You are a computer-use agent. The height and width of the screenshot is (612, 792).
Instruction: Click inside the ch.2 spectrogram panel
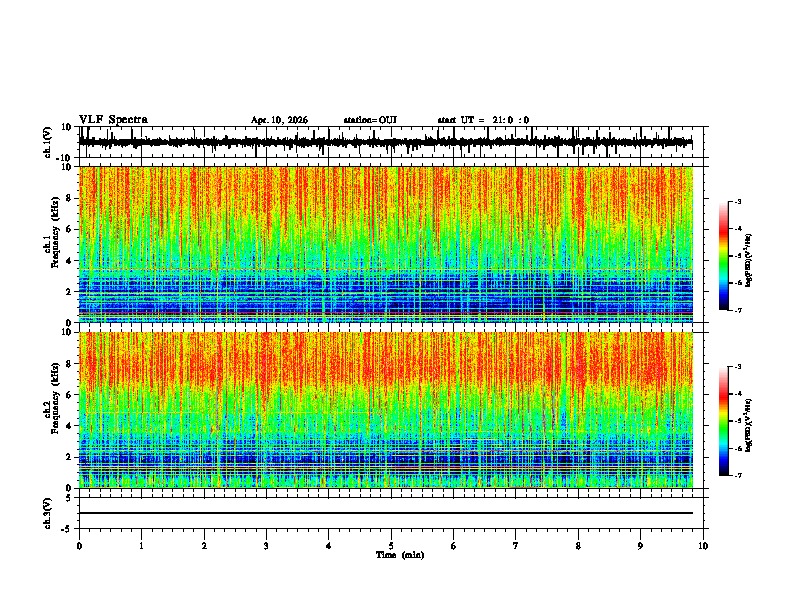coord(386,410)
